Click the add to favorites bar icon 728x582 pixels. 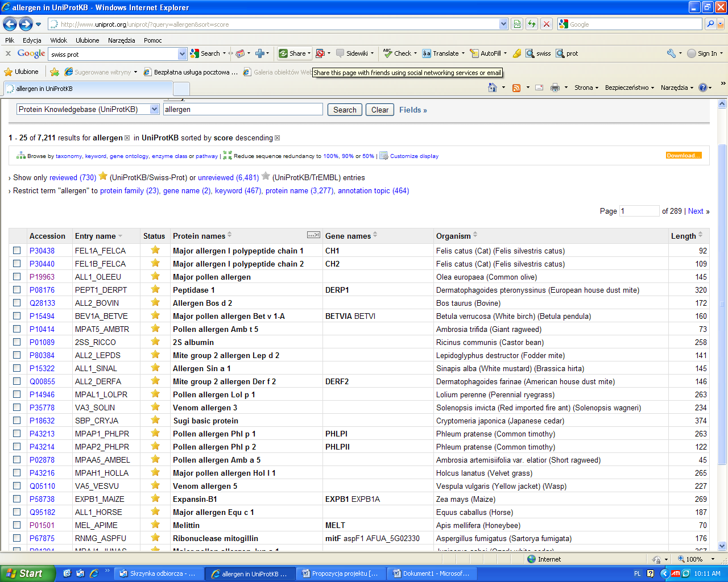[x=55, y=72]
